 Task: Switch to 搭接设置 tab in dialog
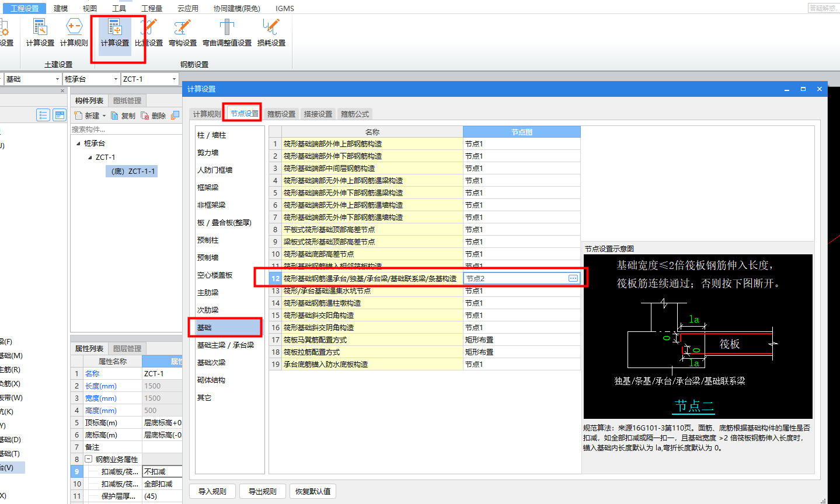click(318, 114)
